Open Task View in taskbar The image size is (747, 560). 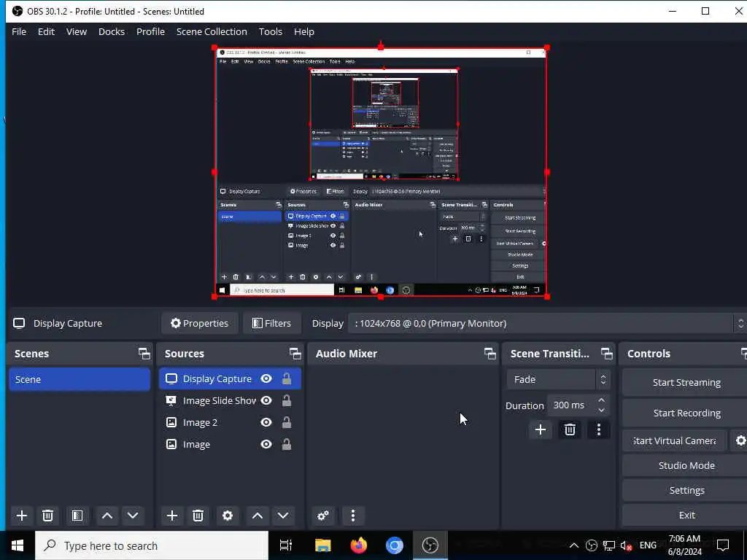[x=286, y=545]
